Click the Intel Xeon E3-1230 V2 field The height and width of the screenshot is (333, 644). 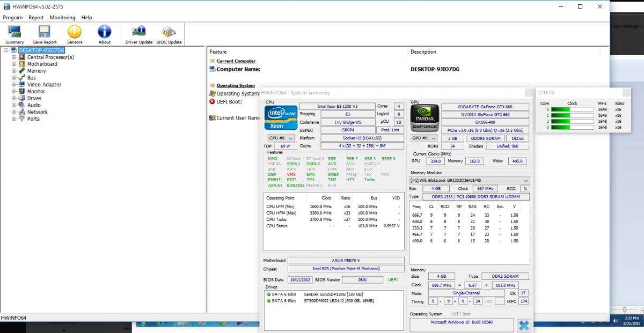pos(337,106)
